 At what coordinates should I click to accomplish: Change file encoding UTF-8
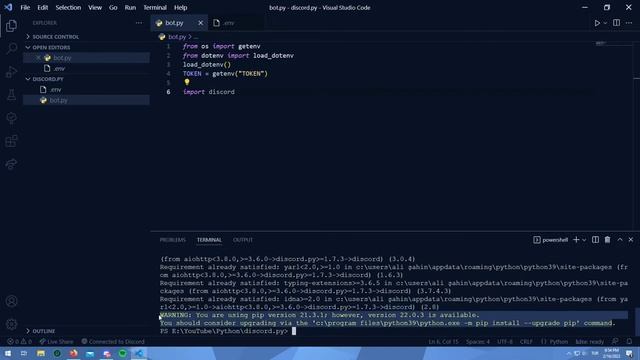pos(505,341)
